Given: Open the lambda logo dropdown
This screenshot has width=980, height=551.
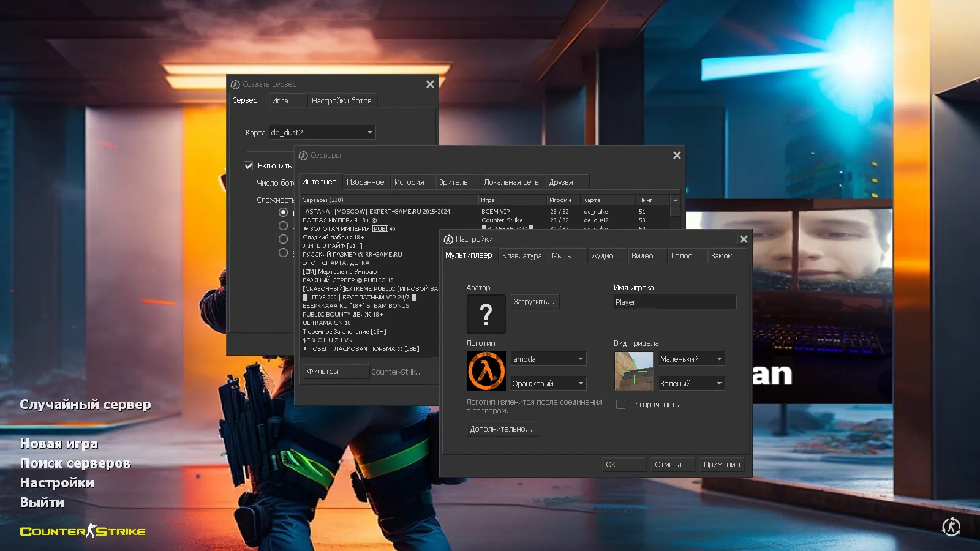Looking at the screenshot, I should click(x=548, y=359).
